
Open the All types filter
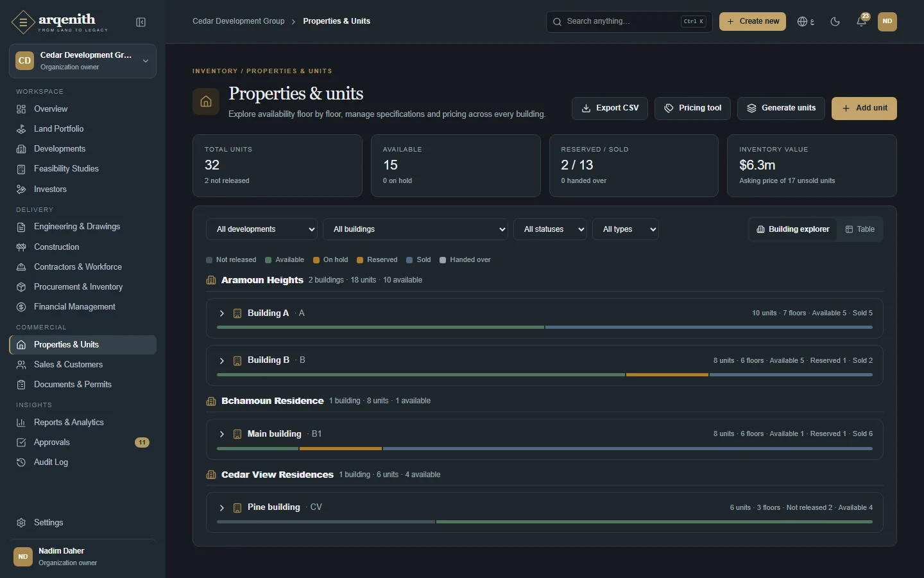click(x=626, y=229)
